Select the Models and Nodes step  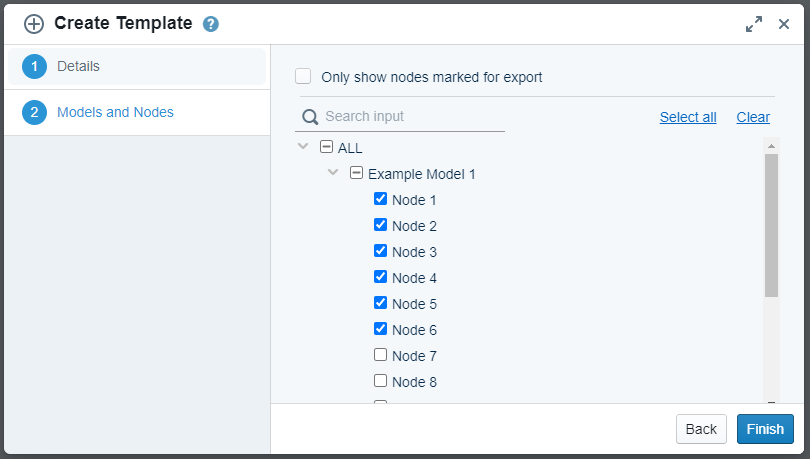click(115, 112)
